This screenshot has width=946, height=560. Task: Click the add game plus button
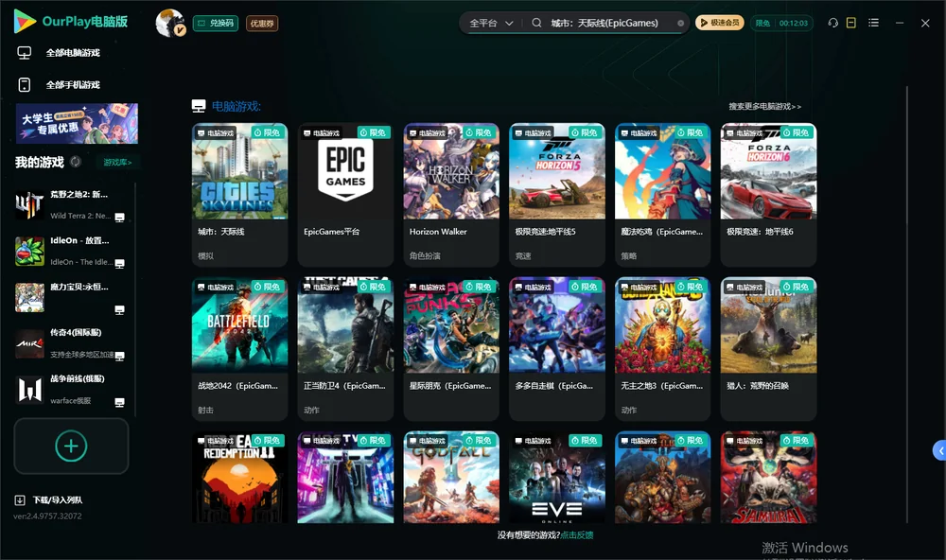point(71,446)
